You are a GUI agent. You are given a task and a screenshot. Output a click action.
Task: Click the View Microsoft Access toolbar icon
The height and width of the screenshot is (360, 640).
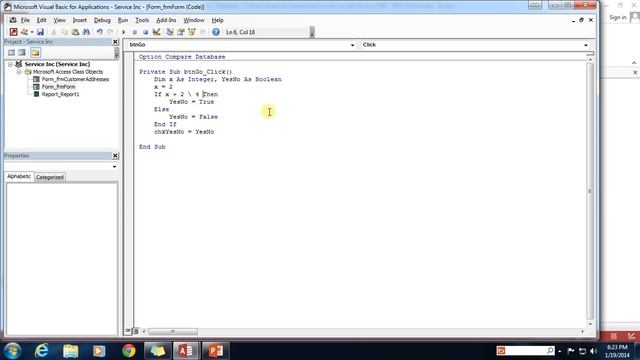13,32
